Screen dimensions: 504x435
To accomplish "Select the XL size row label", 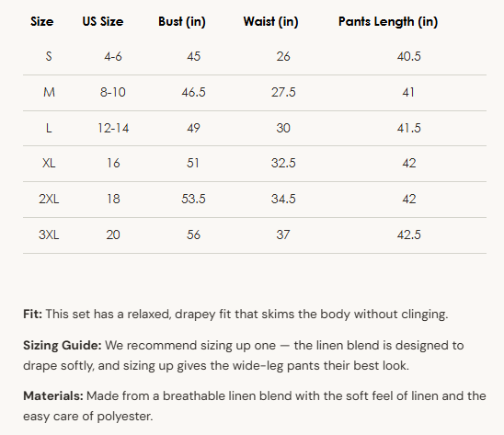I will coord(49,164).
